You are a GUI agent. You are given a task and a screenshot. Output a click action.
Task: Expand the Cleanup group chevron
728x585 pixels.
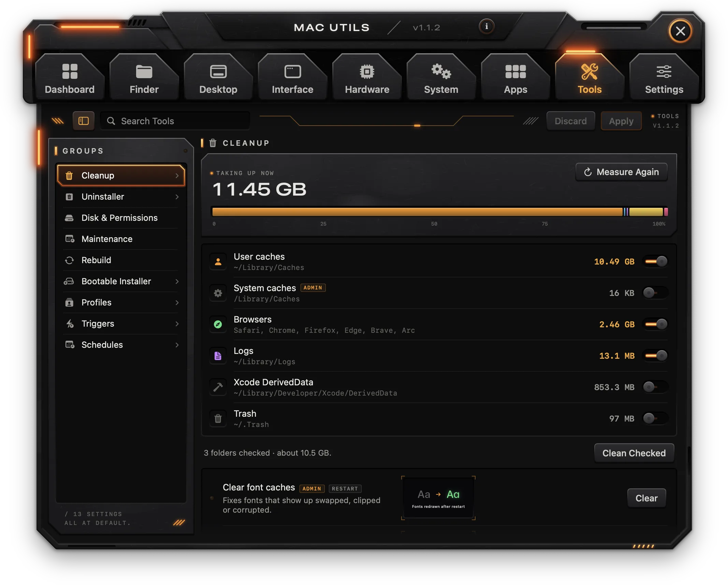[x=177, y=175]
